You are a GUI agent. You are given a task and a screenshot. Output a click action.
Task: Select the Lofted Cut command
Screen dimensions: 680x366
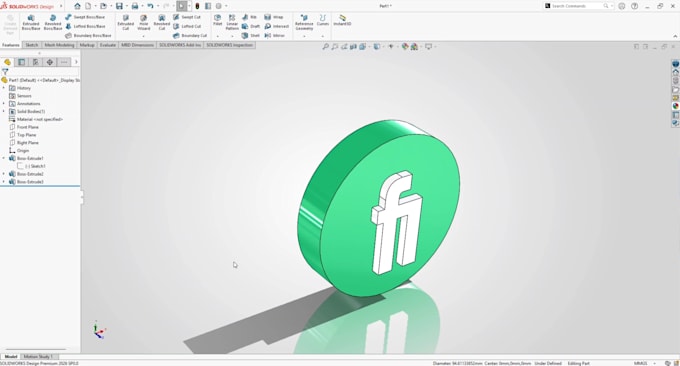(187, 26)
